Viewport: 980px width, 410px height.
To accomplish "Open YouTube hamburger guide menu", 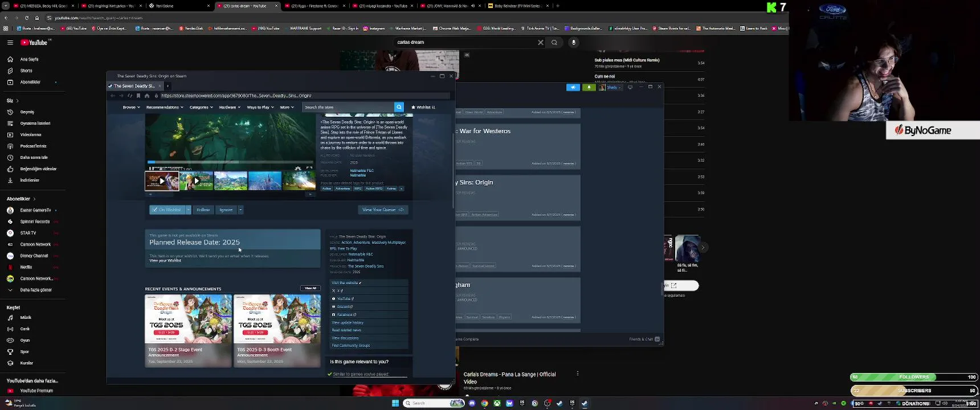I will pos(10,42).
